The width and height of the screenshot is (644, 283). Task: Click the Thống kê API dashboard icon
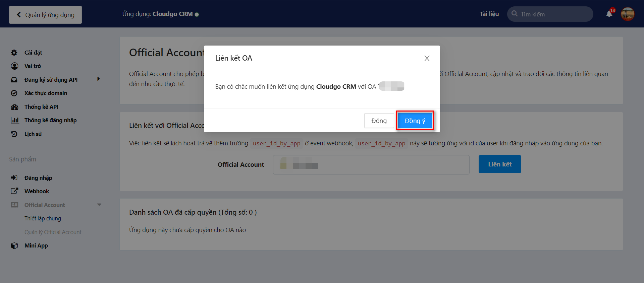[14, 107]
